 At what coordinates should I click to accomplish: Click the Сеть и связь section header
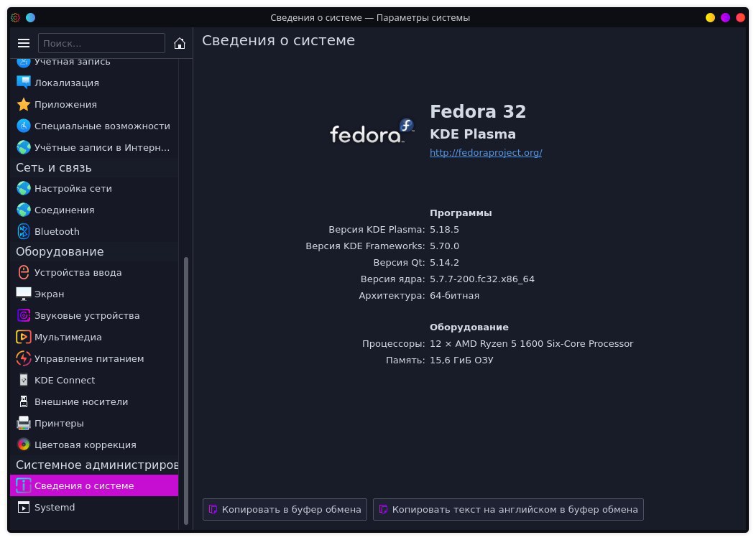tap(53, 167)
